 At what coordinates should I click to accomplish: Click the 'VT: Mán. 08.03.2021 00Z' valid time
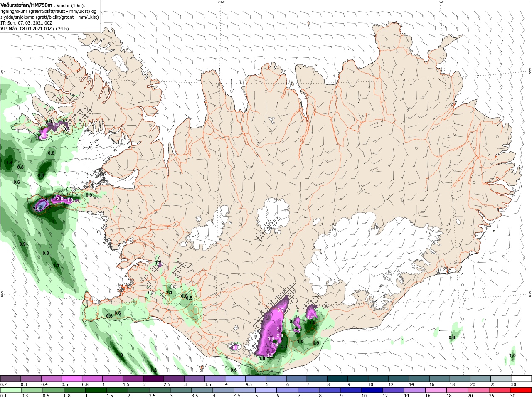tap(26, 29)
